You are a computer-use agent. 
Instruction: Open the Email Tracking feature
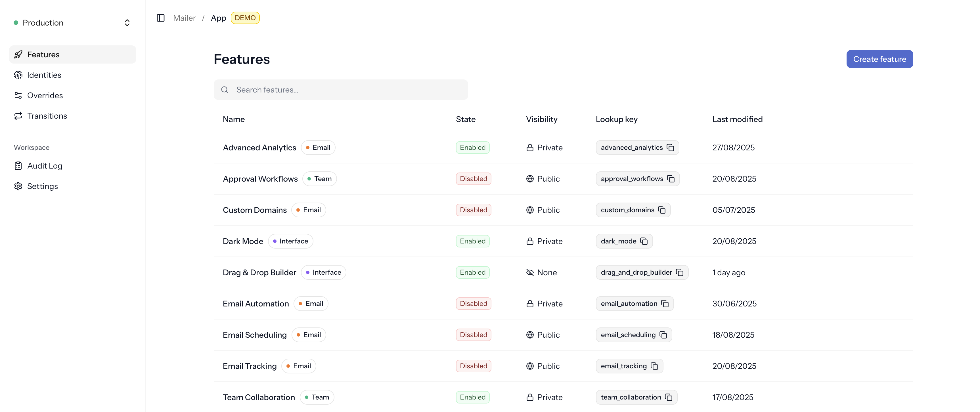pyautogui.click(x=250, y=366)
